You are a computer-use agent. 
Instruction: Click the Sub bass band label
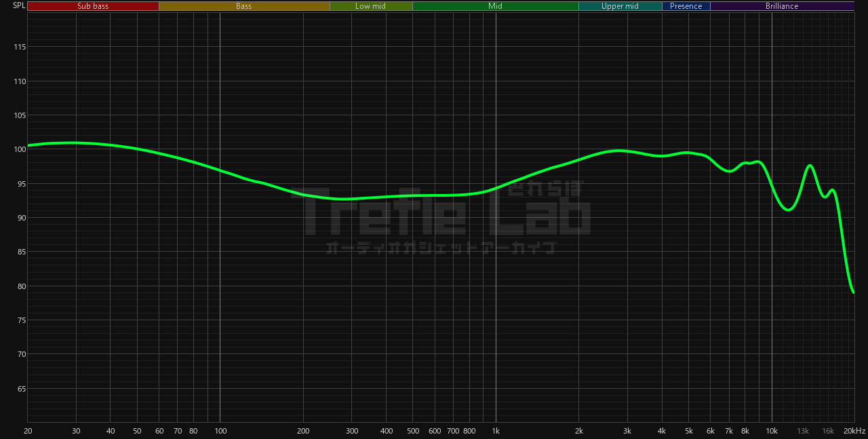click(93, 6)
